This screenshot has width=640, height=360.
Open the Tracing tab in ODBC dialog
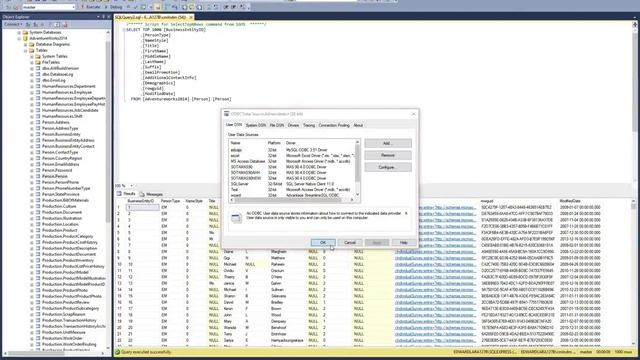[309, 125]
